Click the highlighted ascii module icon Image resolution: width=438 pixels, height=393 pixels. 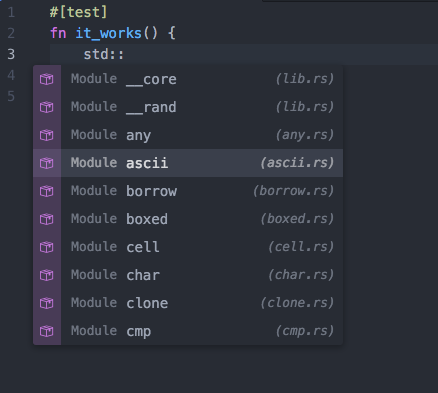[x=47, y=163]
